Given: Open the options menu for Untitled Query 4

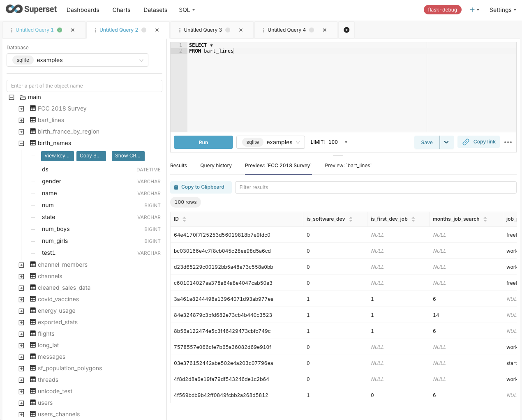Looking at the screenshot, I should click(263, 30).
